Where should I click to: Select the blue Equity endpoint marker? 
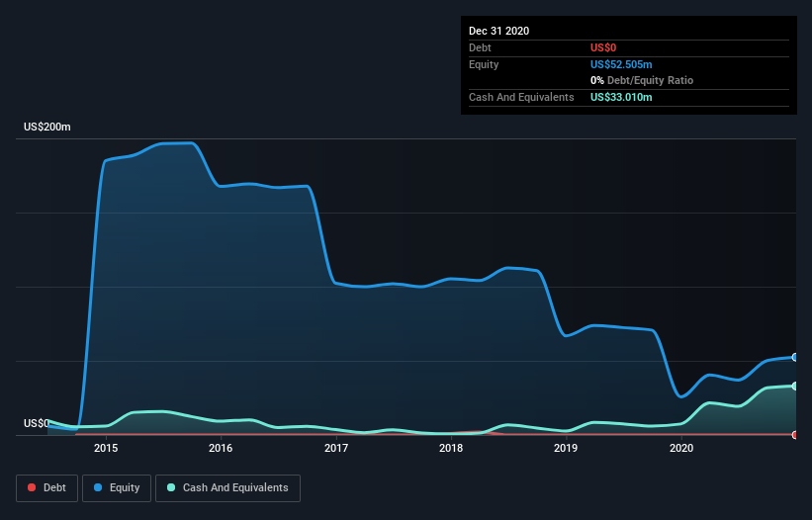[x=795, y=357]
